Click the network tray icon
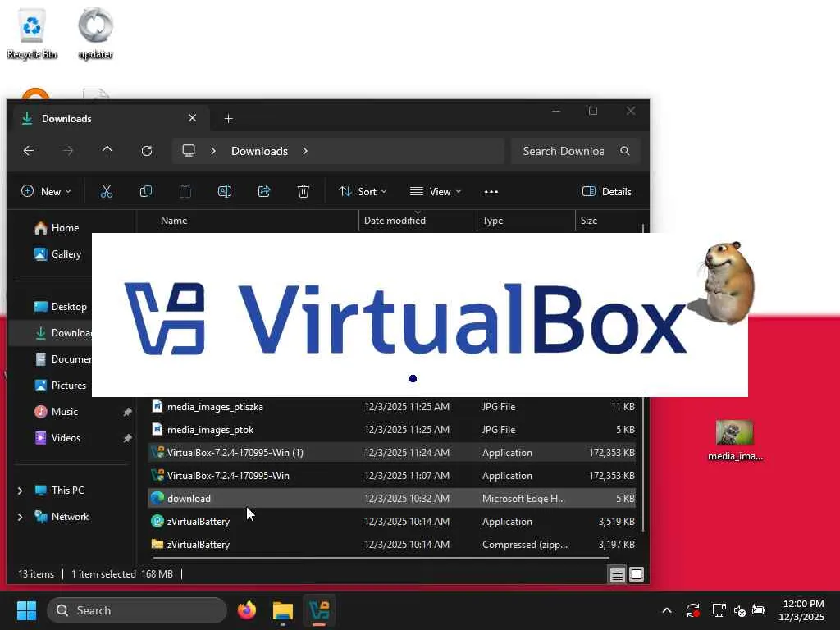 tap(719, 610)
